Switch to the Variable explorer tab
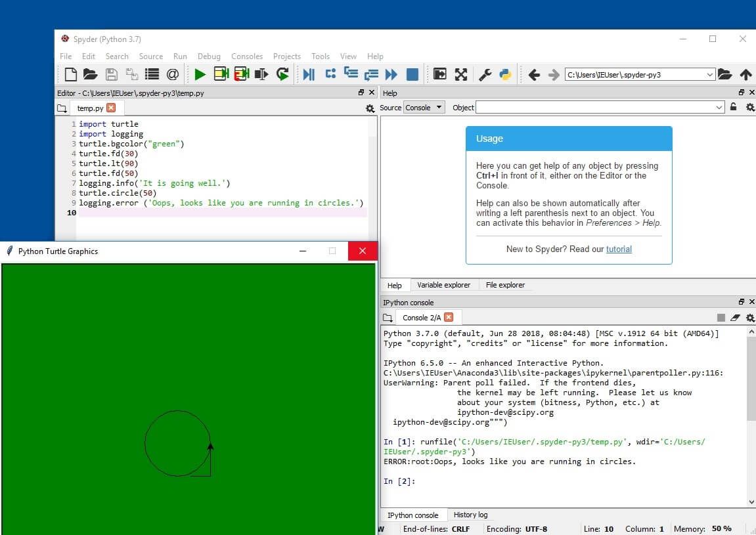Image resolution: width=756 pixels, height=535 pixels. pos(444,285)
